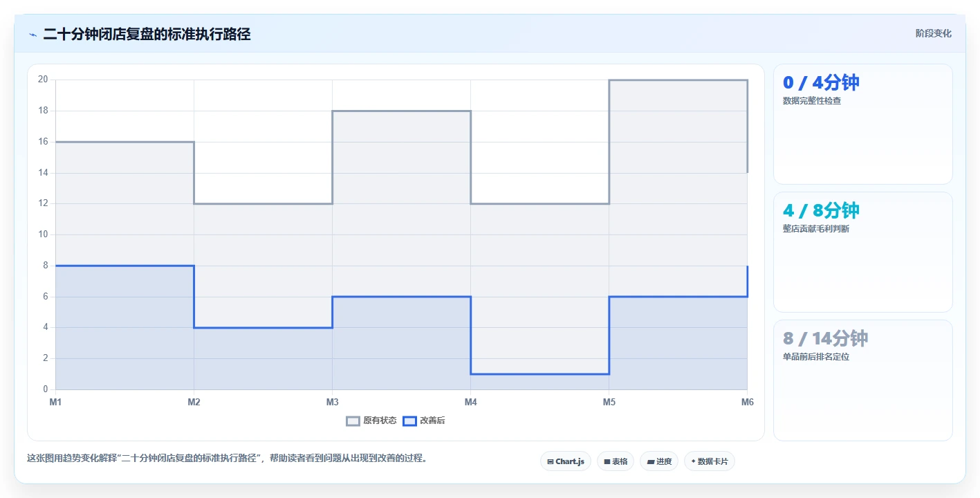Image resolution: width=980 pixels, height=498 pixels.
Task: Select the 数据卡片 tag button
Action: tap(710, 461)
